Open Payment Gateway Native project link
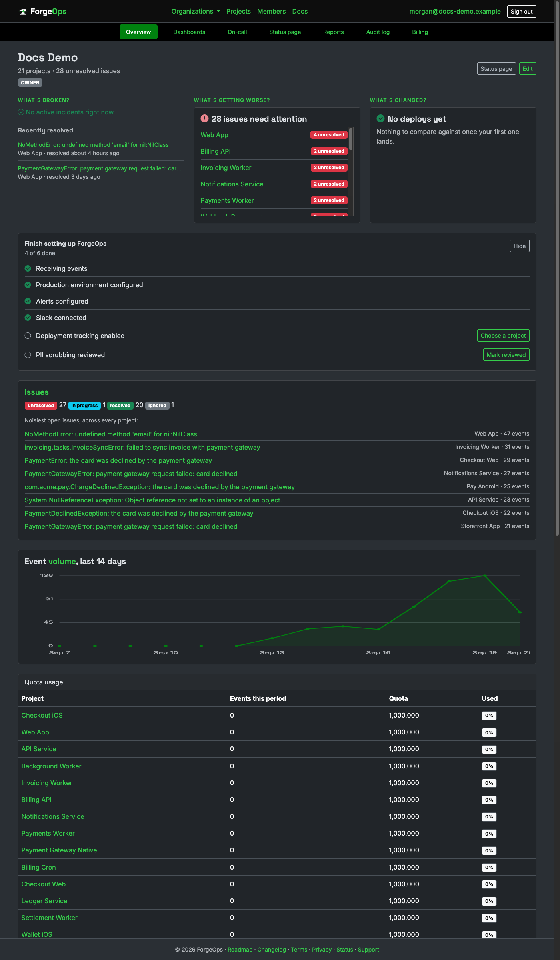This screenshot has width=560, height=960. point(59,850)
